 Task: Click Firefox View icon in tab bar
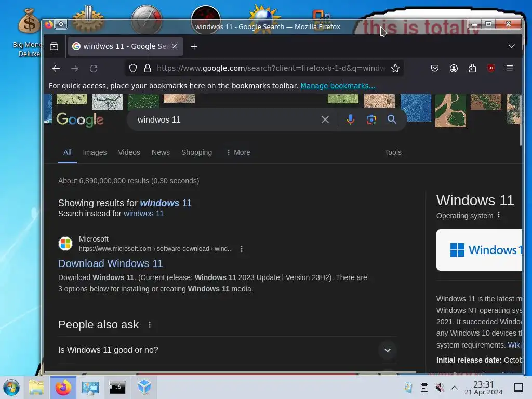pos(54,46)
